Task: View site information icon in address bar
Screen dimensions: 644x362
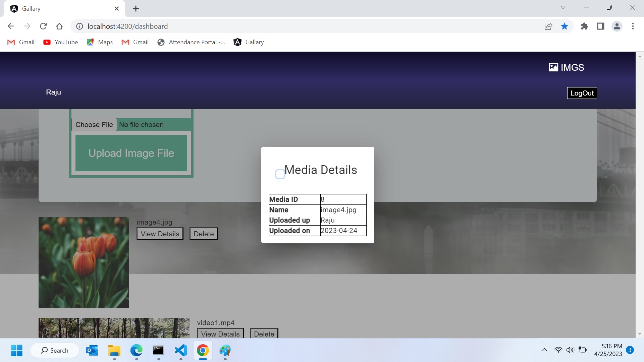Action: point(79,26)
